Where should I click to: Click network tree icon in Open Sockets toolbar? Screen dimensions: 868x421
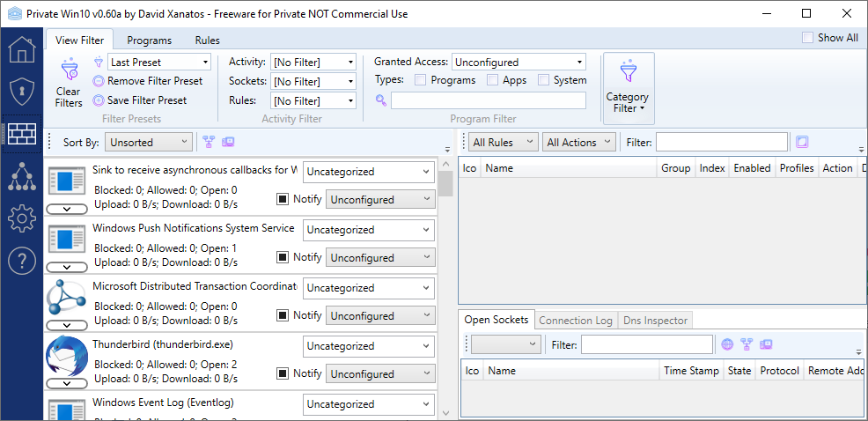(747, 344)
